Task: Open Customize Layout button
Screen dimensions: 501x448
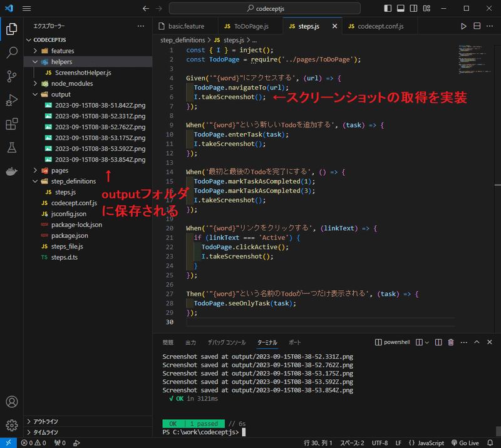Action: click(x=426, y=8)
